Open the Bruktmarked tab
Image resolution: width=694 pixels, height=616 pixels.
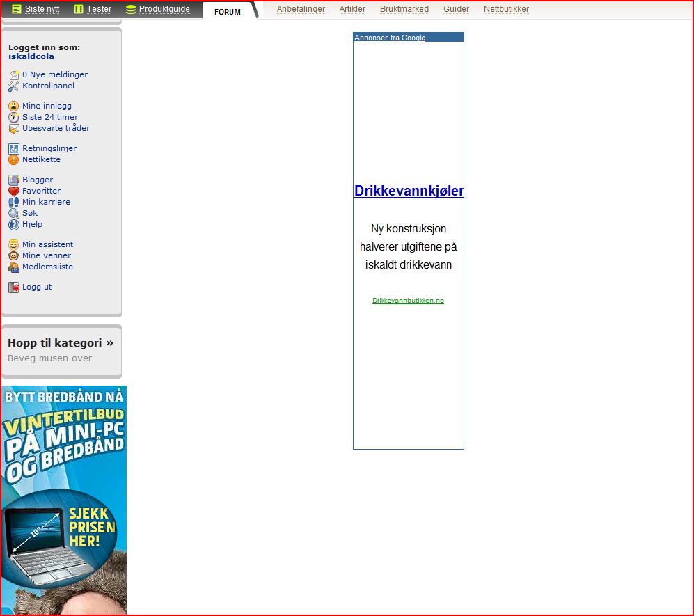(x=404, y=9)
